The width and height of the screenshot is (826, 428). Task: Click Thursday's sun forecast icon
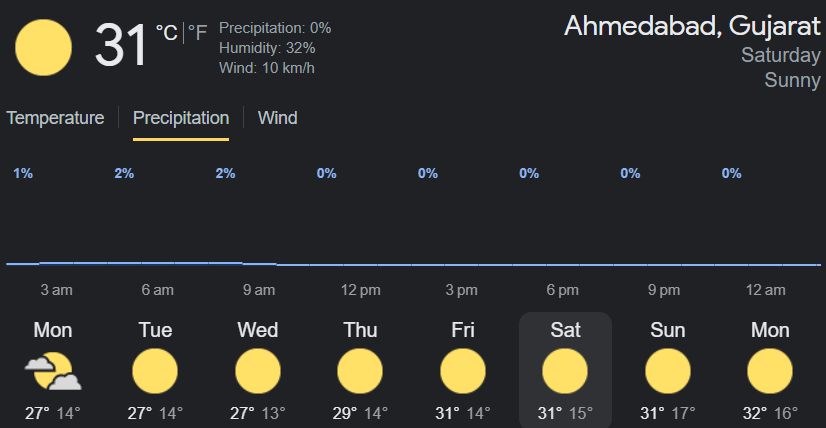click(x=360, y=372)
